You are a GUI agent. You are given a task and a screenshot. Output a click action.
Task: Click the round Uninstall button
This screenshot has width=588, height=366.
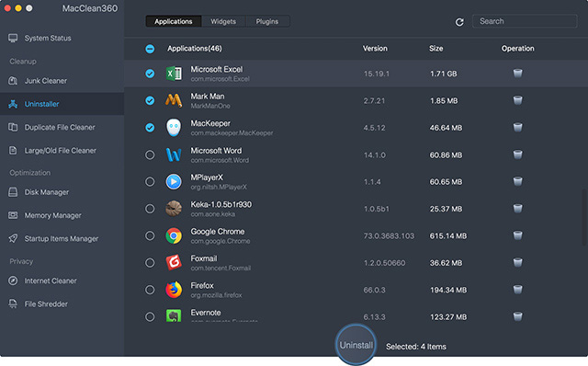[x=356, y=345]
